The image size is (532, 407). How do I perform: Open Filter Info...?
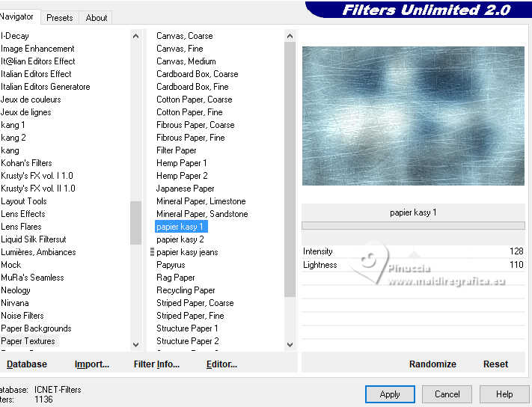pos(156,364)
